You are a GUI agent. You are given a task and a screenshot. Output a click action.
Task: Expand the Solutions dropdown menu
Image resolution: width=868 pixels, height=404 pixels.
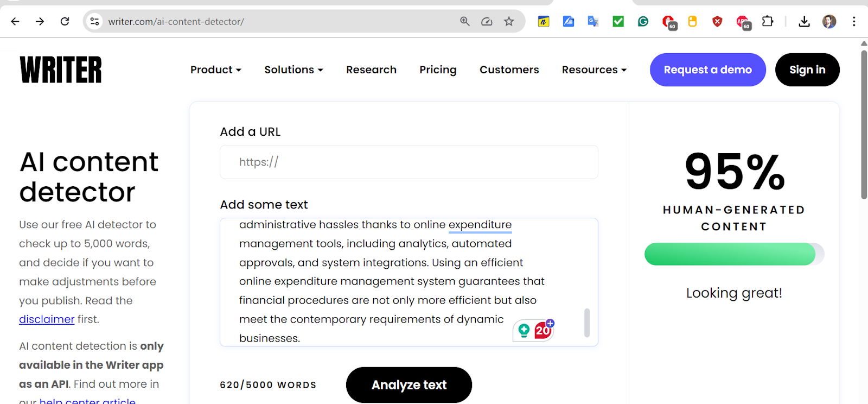(293, 70)
